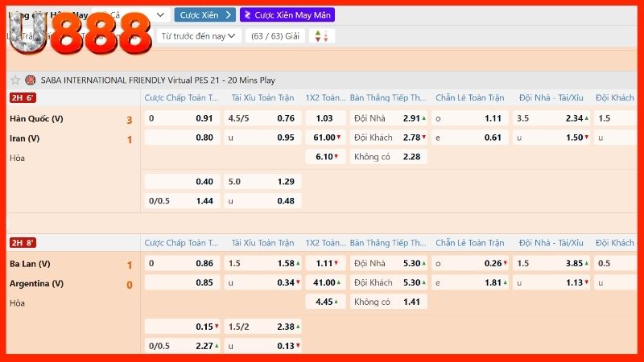Click the 2H 6' match time badge
Viewport: 644px width, 362px height.
[x=23, y=97]
